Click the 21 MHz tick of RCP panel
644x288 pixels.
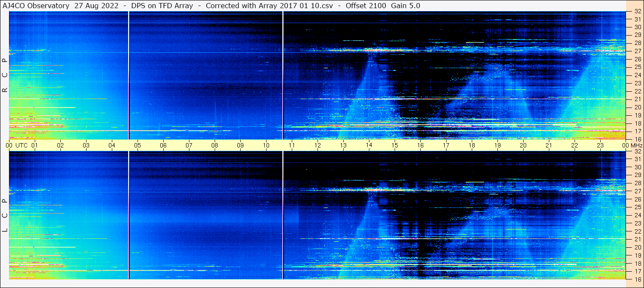tap(637, 99)
